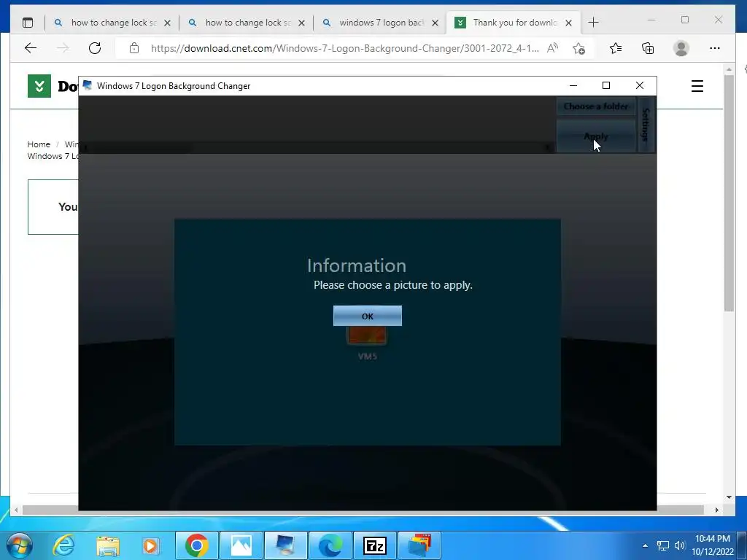Click the download.cnet.com address bar

(x=345, y=48)
